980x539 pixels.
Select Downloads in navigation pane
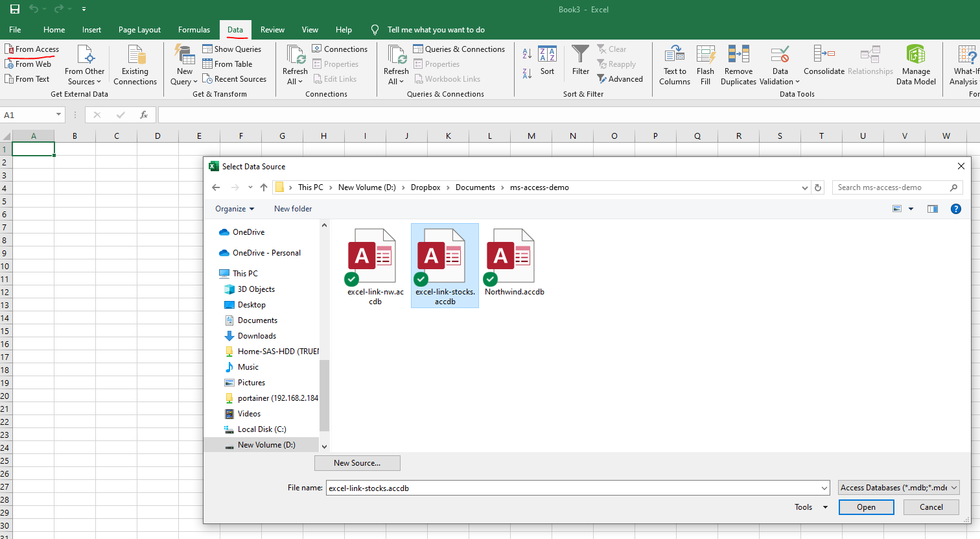[x=257, y=336]
